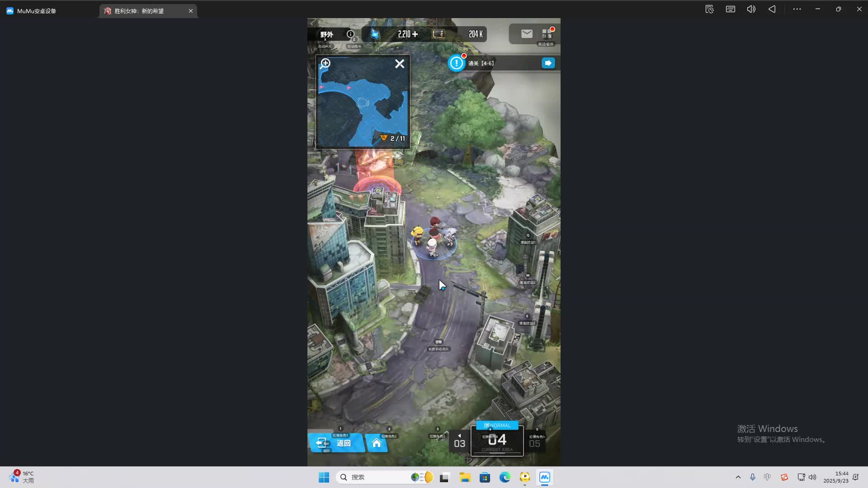
Task: Close the minimap panel
Action: pyautogui.click(x=399, y=64)
